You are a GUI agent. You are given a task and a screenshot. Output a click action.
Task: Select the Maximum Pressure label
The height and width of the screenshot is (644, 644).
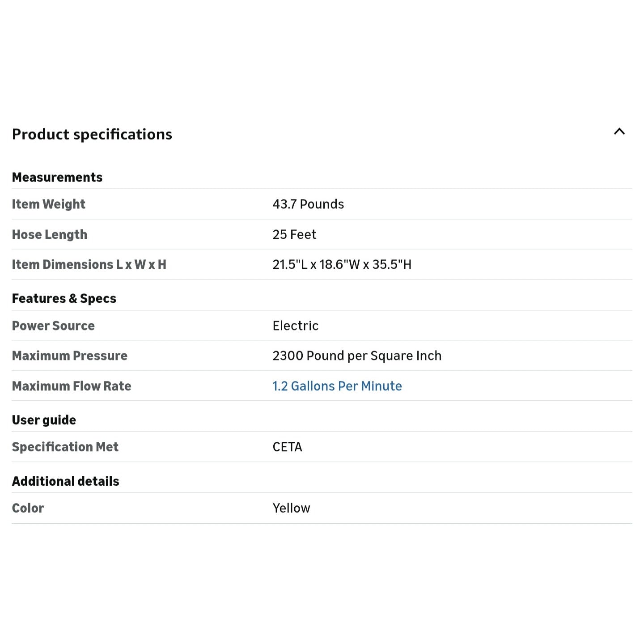pyautogui.click(x=70, y=356)
